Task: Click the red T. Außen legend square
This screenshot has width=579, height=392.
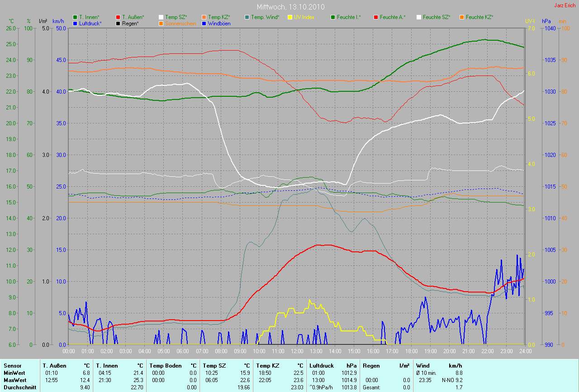Action: click(118, 17)
